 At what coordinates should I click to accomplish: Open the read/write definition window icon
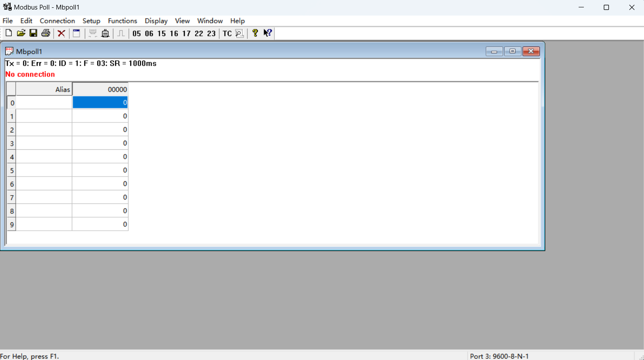coord(77,33)
